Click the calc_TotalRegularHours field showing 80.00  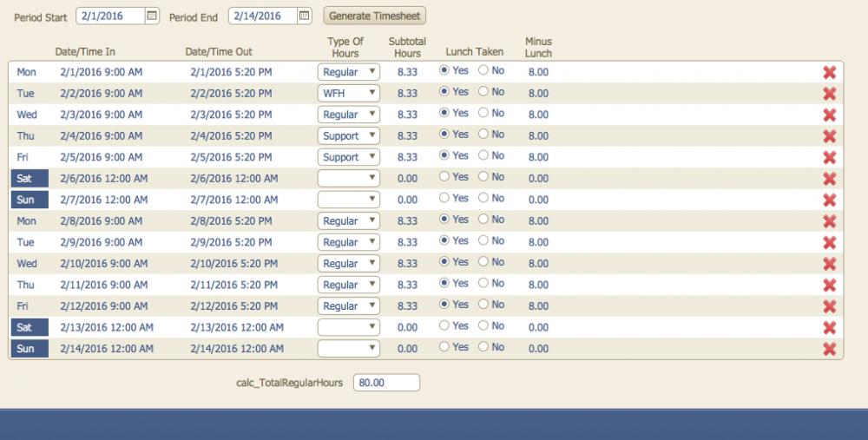pos(386,383)
